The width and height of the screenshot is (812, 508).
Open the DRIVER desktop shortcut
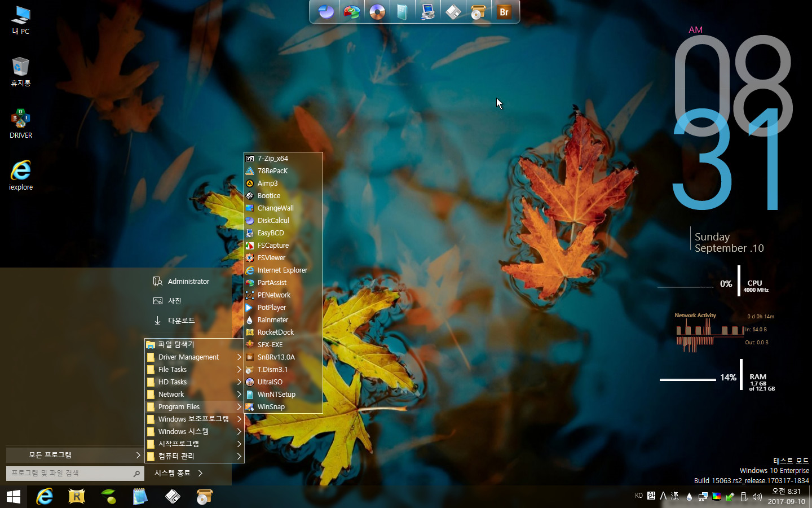coord(21,124)
